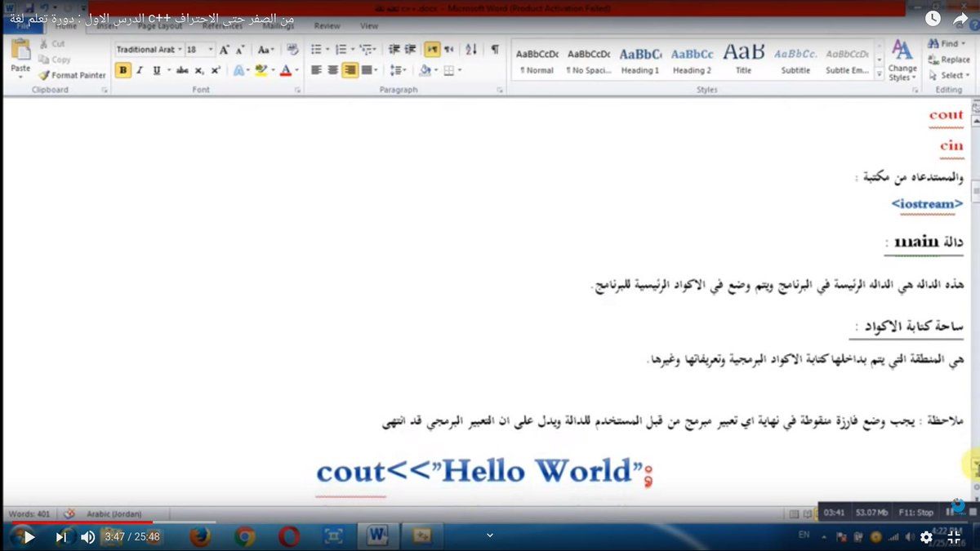Toggle Strikethrough formatting

182,70
